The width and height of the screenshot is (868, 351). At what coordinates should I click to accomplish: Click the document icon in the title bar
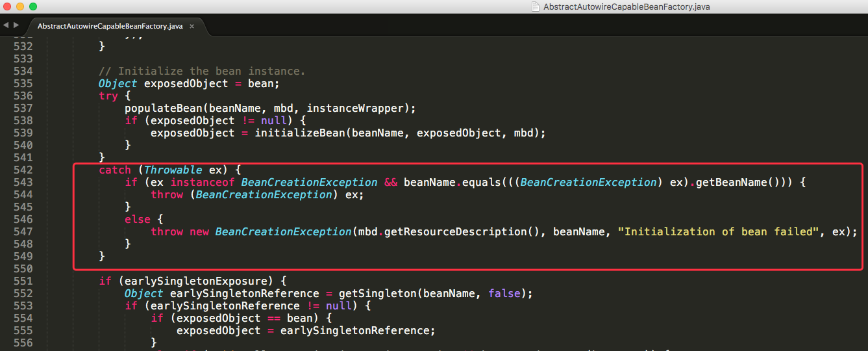[x=536, y=6]
